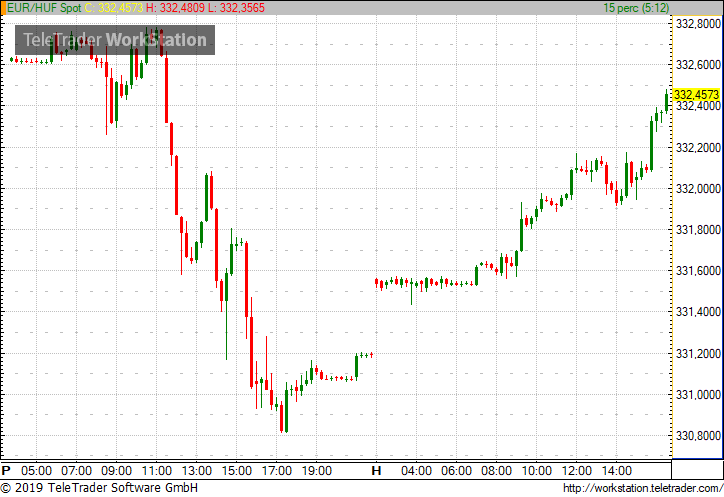Click the yellow 332,4573 current price marker

pos(696,95)
